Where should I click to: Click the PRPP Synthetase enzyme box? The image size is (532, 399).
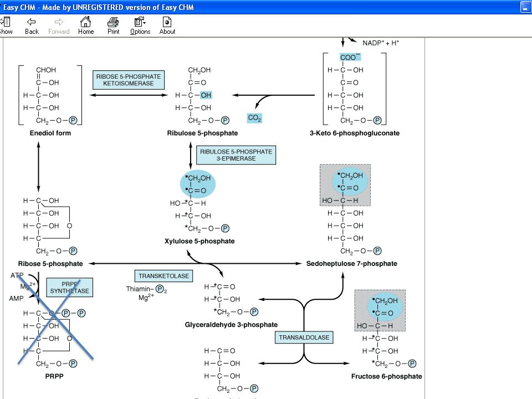tap(70, 288)
